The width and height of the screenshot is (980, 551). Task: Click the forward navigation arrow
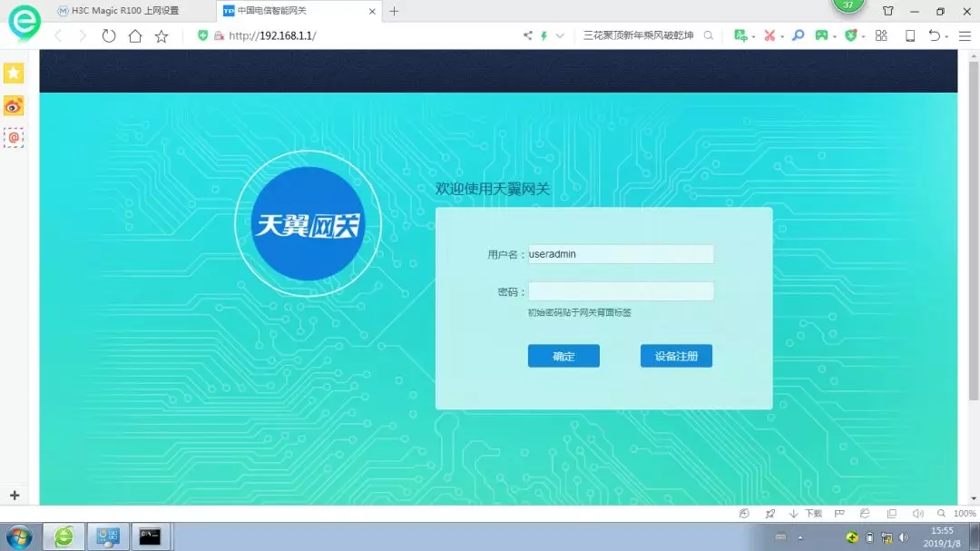click(x=83, y=35)
